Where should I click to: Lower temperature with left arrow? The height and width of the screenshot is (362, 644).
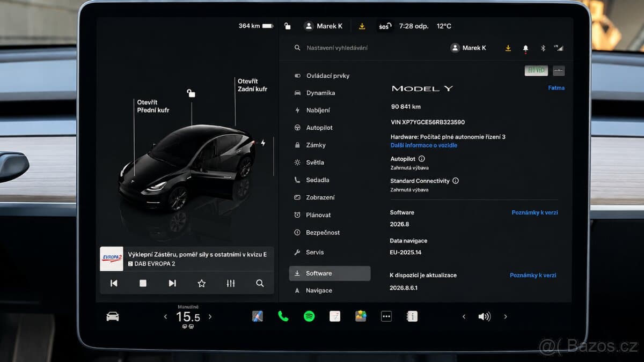point(165,317)
